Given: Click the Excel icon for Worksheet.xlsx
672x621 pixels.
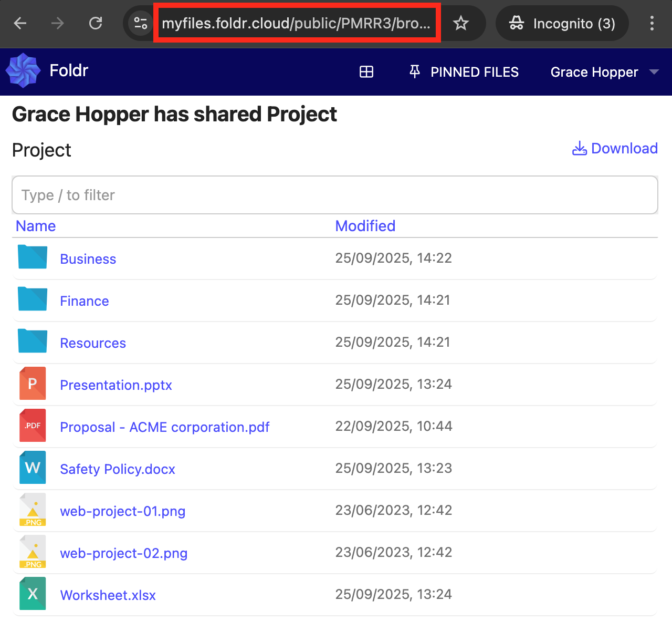Looking at the screenshot, I should click(33, 594).
